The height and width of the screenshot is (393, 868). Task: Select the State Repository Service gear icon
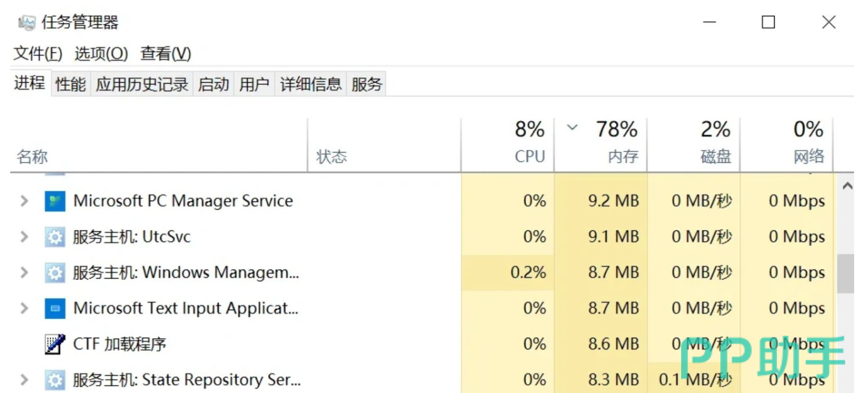pos(55,380)
